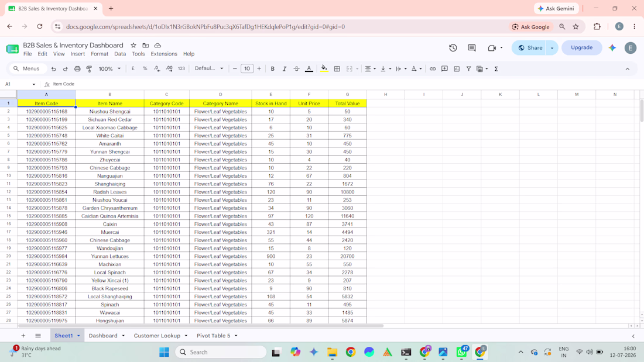Click the Print icon
Screen dimensions: 644x362
click(x=77, y=69)
